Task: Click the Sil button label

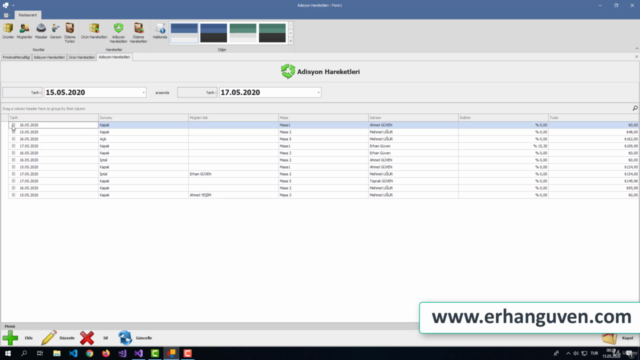Action: [105, 338]
